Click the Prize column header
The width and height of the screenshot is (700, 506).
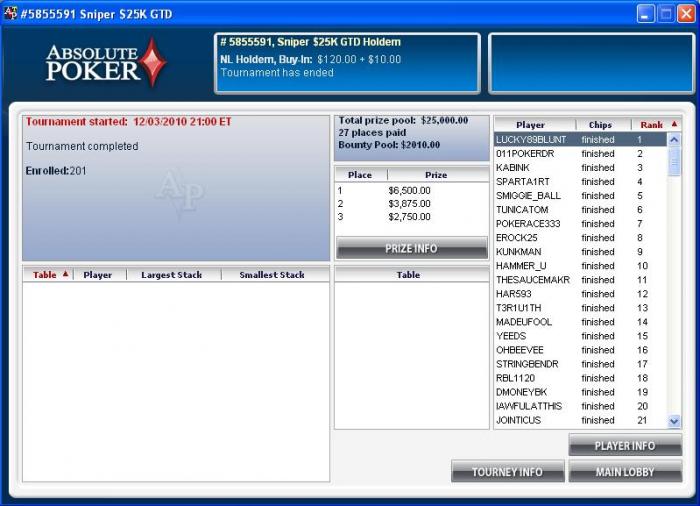(438, 175)
